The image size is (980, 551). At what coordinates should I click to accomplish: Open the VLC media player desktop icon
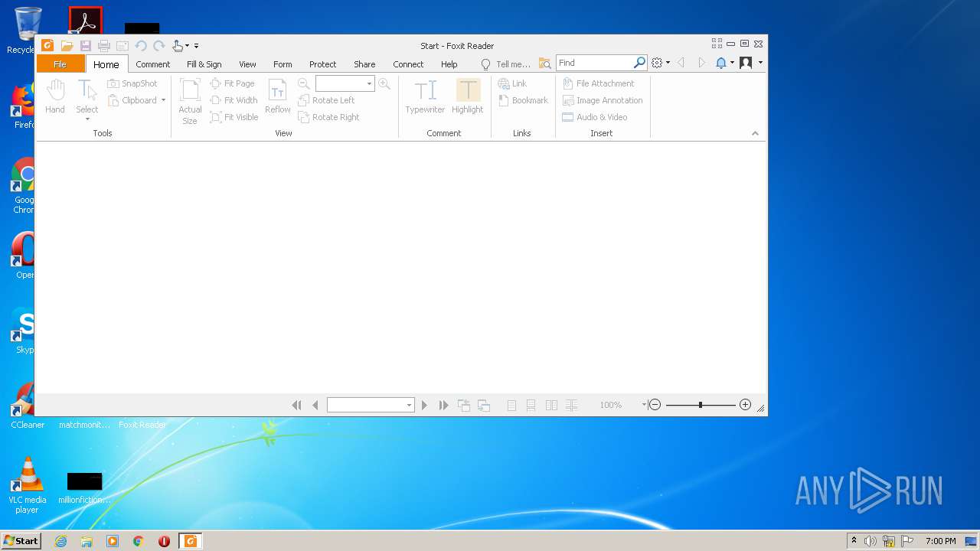tap(28, 485)
